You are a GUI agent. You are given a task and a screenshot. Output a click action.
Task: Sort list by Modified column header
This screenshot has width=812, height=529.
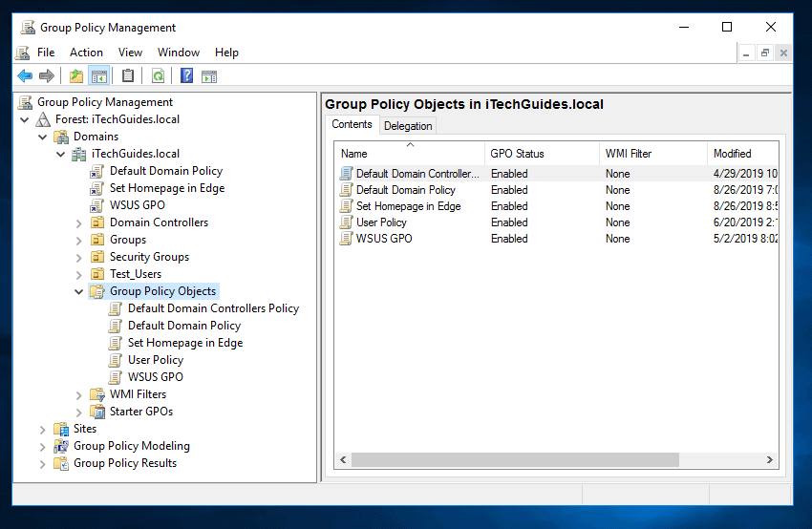(733, 154)
